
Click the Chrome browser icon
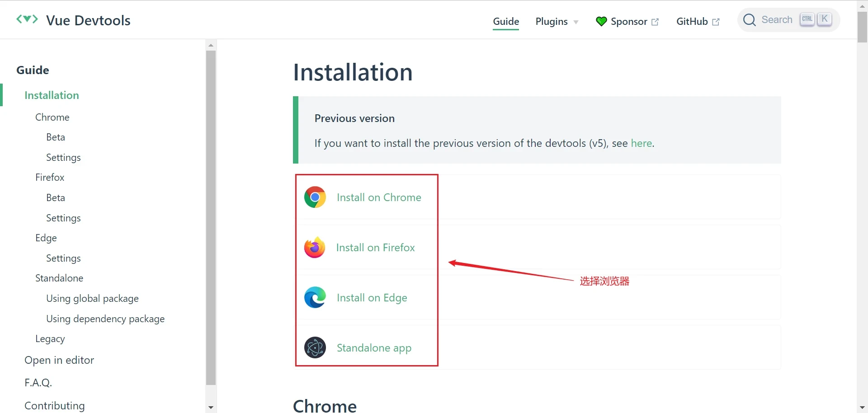pos(315,197)
